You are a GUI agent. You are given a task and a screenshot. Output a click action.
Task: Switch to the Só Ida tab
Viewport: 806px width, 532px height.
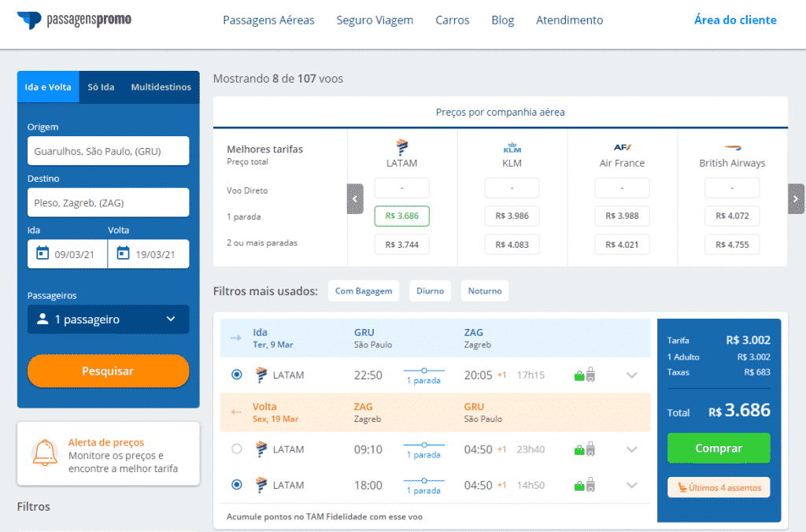101,87
